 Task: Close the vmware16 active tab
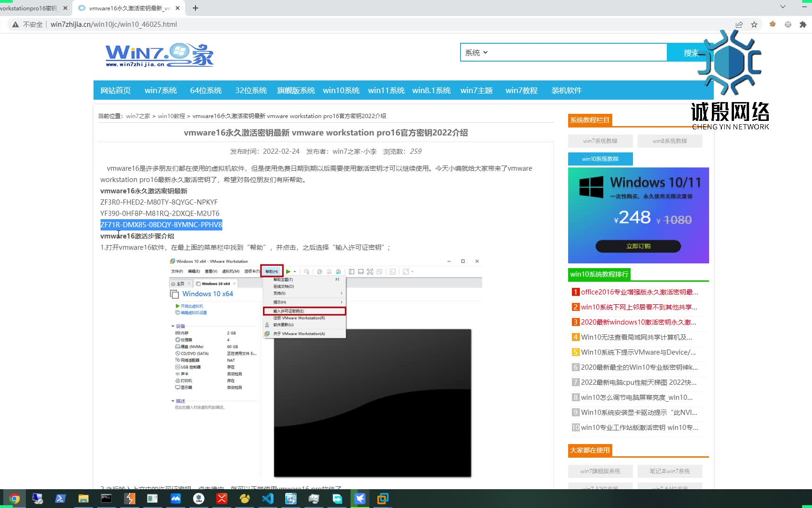(x=178, y=8)
